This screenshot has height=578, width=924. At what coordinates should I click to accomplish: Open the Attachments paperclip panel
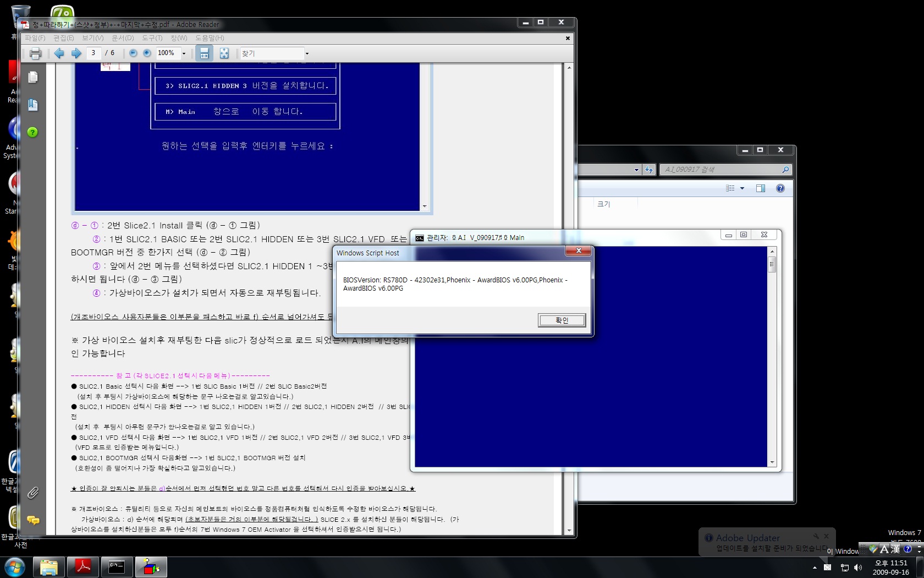[x=33, y=493]
